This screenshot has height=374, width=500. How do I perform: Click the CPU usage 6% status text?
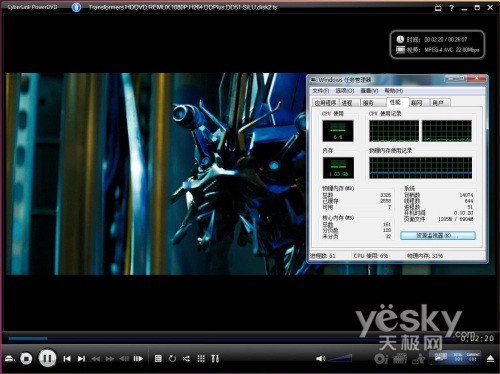(371, 256)
